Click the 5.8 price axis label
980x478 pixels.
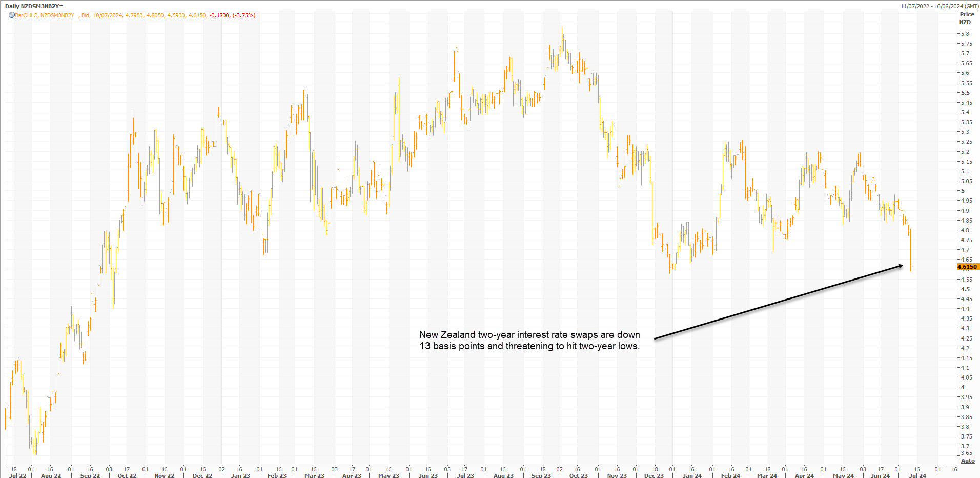(965, 34)
